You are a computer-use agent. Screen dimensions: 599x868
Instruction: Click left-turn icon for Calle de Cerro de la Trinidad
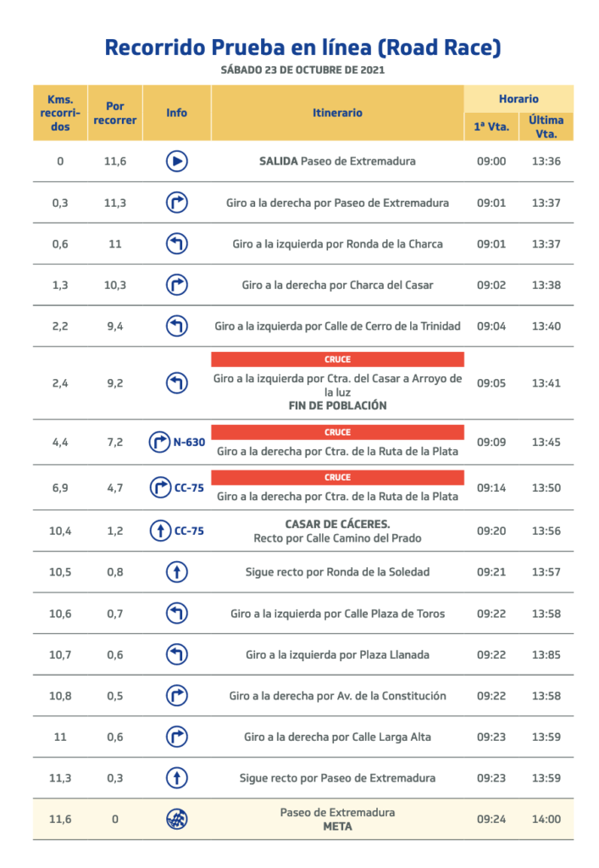point(176,325)
